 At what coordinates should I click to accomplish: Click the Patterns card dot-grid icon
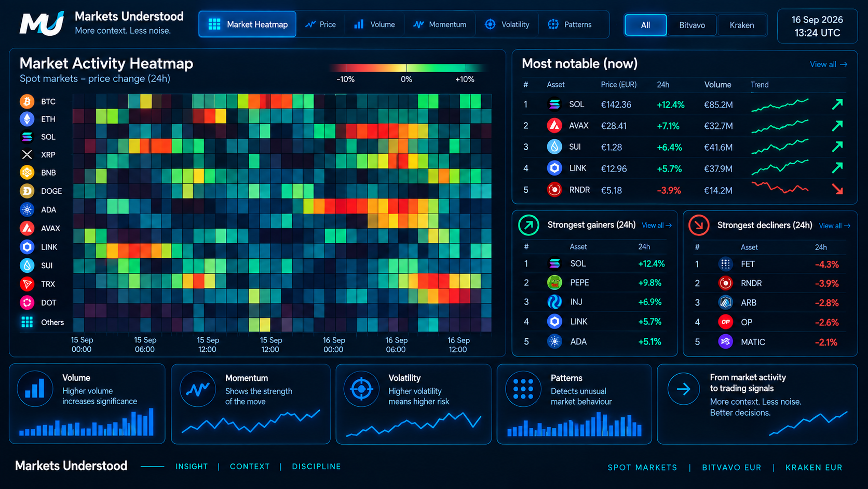pos(523,389)
